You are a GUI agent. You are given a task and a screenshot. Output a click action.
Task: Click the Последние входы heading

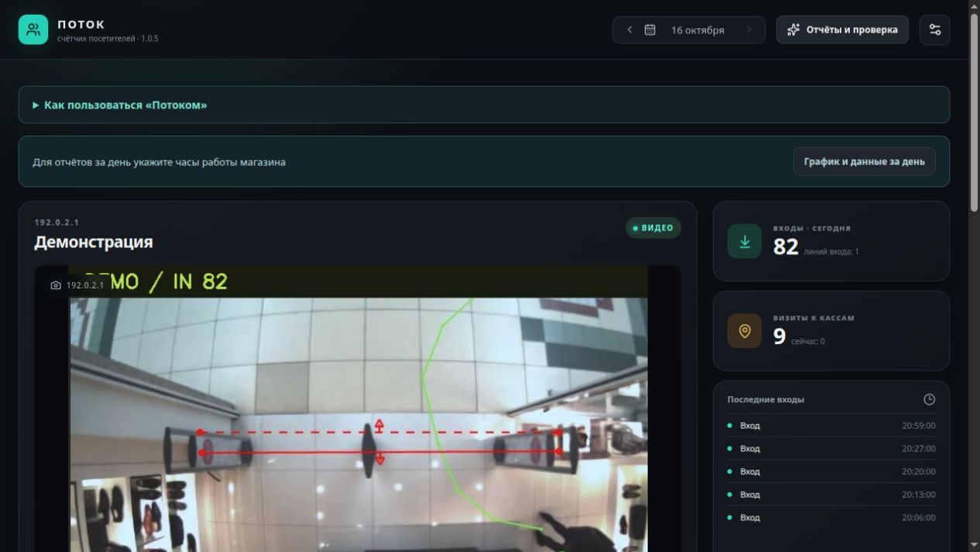click(x=765, y=399)
